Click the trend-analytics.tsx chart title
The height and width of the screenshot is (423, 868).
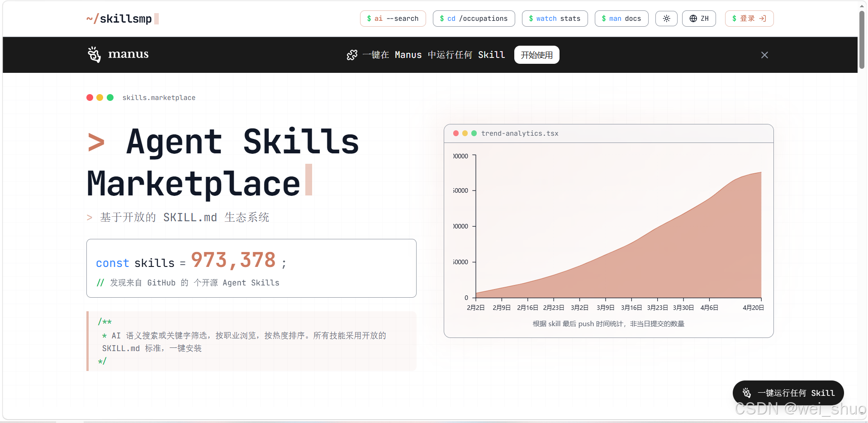click(x=520, y=133)
